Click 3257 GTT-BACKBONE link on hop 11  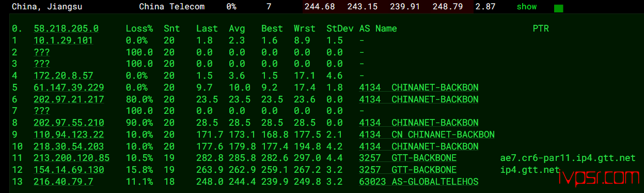pos(408,158)
